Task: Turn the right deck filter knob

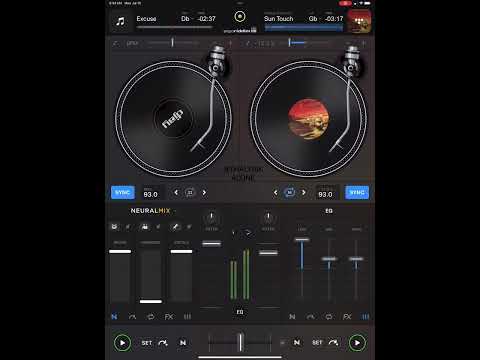Action: click(268, 219)
